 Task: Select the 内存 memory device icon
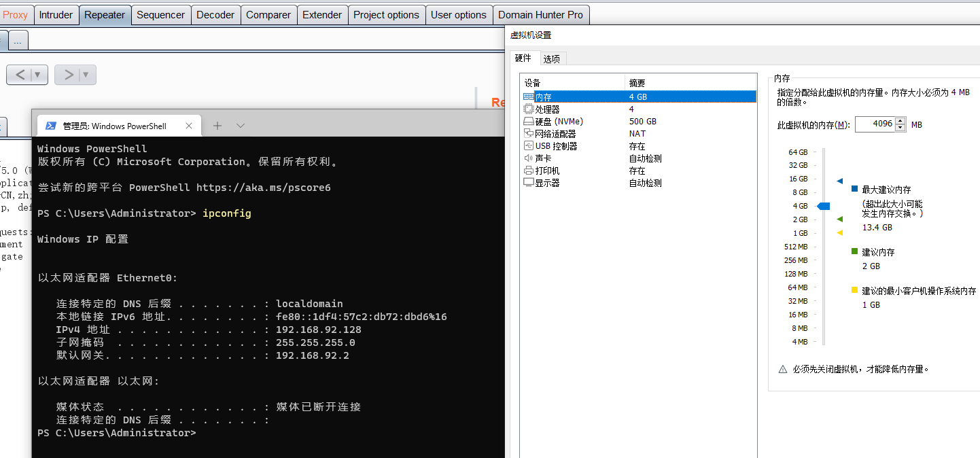click(528, 97)
